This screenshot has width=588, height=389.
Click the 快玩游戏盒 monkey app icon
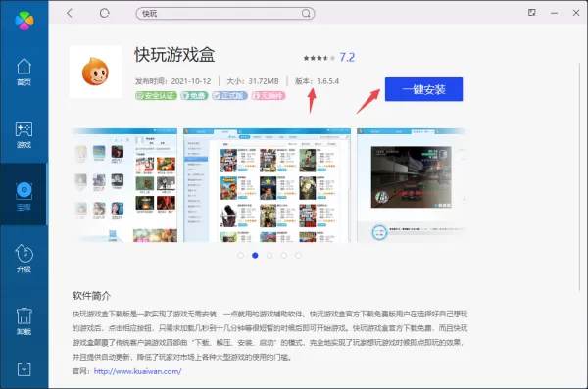pyautogui.click(x=96, y=72)
